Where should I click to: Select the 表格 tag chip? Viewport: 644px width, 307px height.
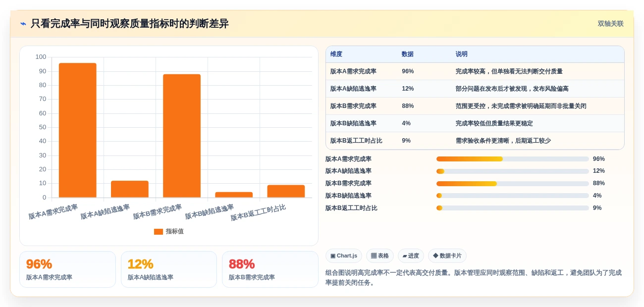click(380, 256)
